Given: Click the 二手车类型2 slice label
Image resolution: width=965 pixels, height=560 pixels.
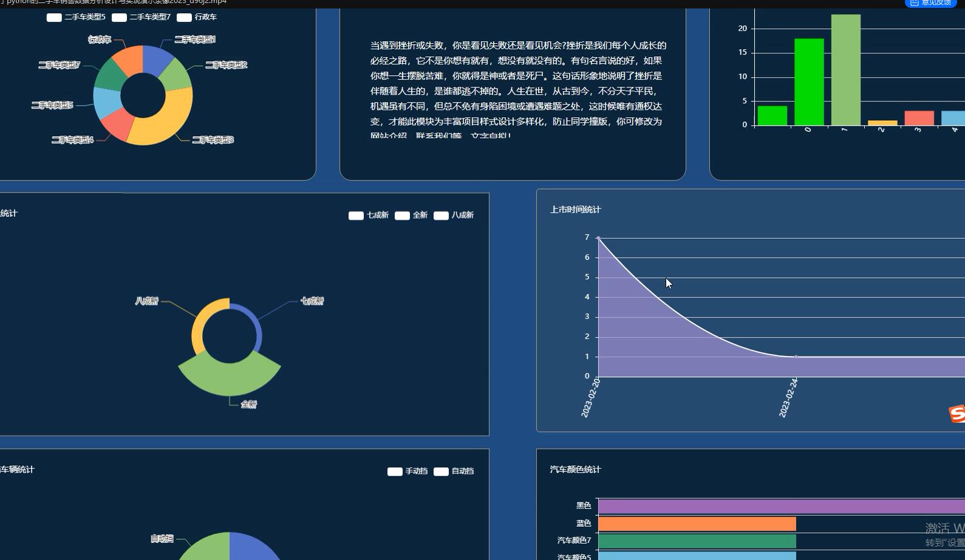Looking at the screenshot, I should (226, 65).
